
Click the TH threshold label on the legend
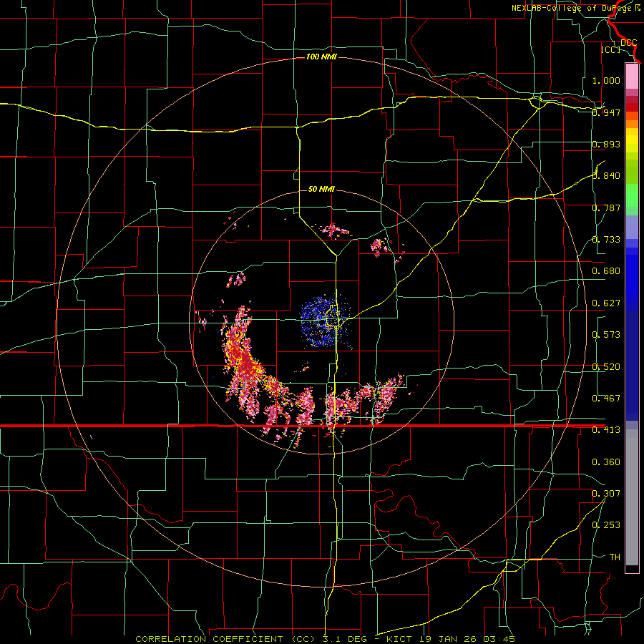(615, 557)
